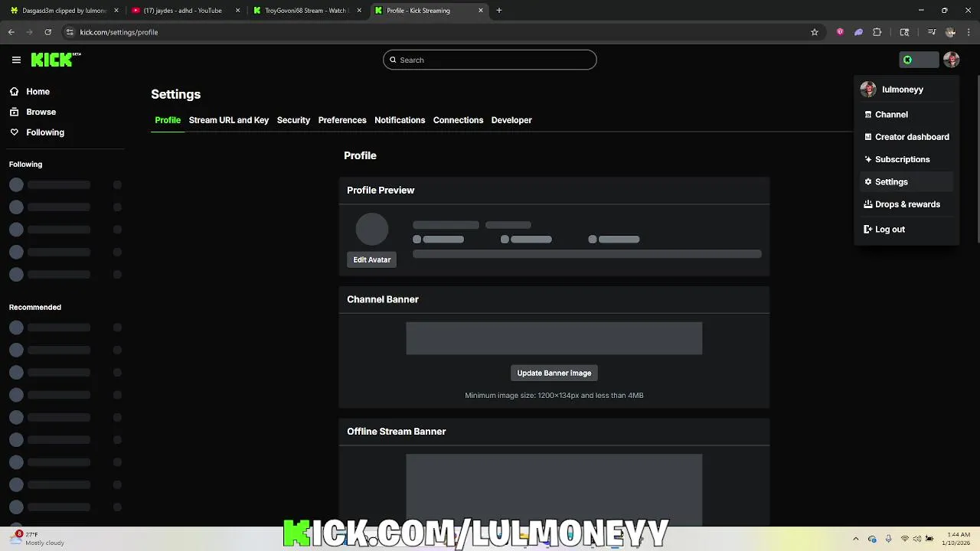Viewport: 980px width, 551px height.
Task: Click the channel banner placeholder image
Action: [x=554, y=338]
